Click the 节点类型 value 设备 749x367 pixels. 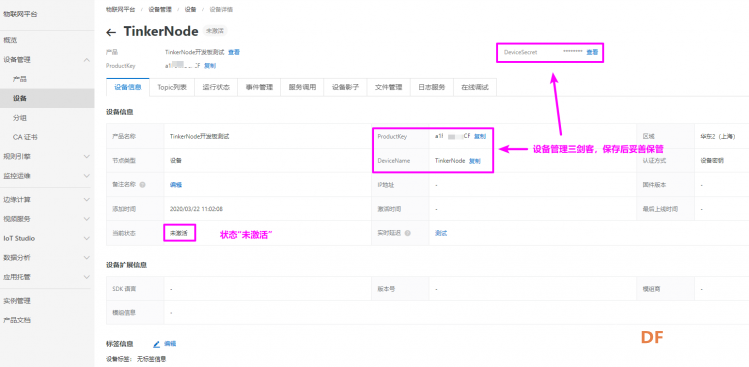tap(176, 161)
